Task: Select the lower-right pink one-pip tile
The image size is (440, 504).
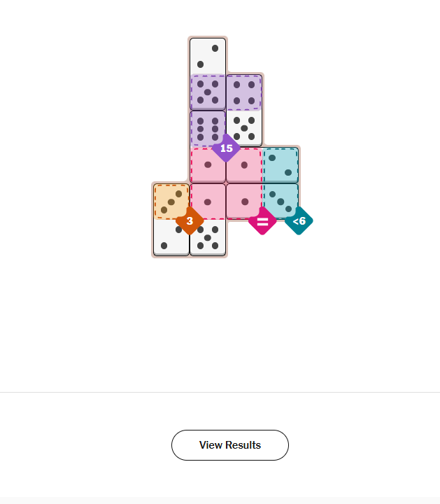Action: point(244,202)
